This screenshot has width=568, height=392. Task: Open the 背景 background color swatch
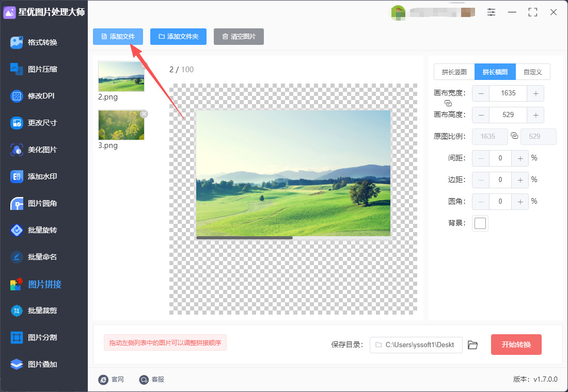pos(480,223)
